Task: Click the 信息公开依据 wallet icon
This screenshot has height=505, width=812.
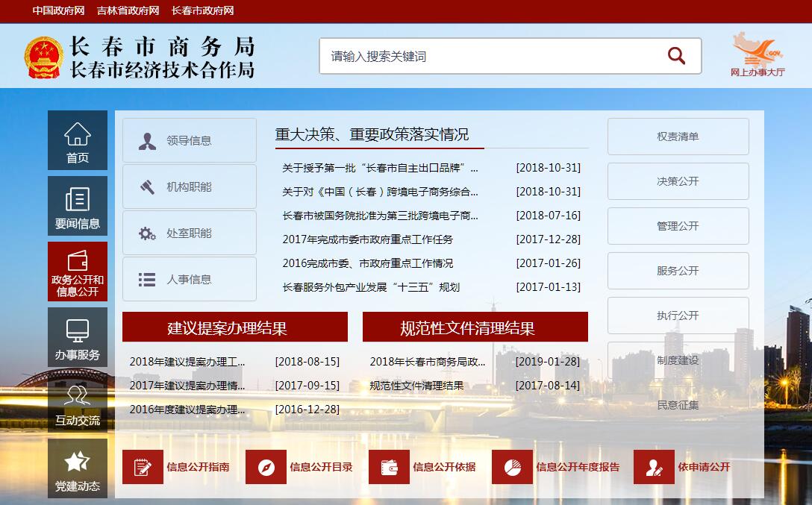Action: [390, 467]
